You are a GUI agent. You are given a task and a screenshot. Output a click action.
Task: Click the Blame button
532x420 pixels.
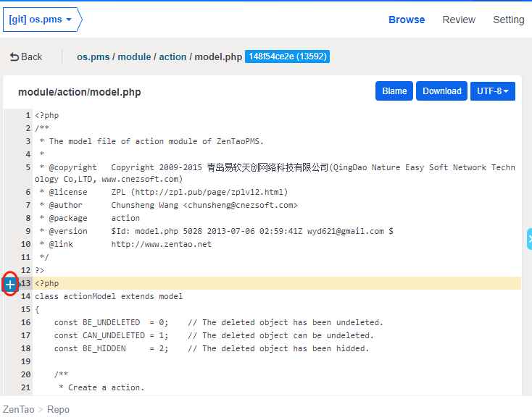coord(394,91)
